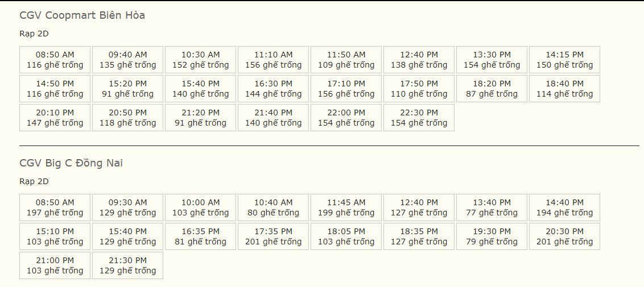This screenshot has height=287, width=644.
Task: Select the 17:10 PM showtime with 156 seats
Action: point(346,89)
